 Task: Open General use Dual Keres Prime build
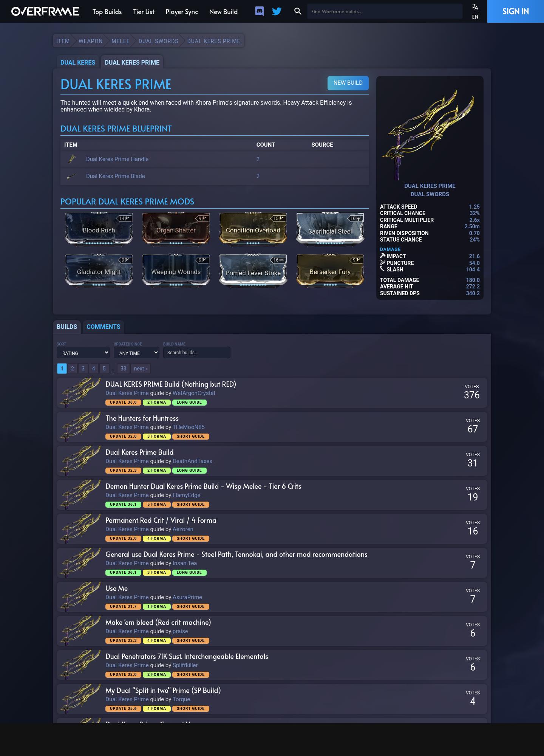click(236, 554)
